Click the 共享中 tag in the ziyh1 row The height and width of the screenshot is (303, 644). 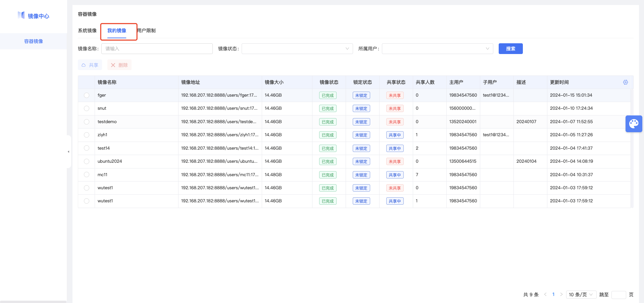pyautogui.click(x=395, y=135)
